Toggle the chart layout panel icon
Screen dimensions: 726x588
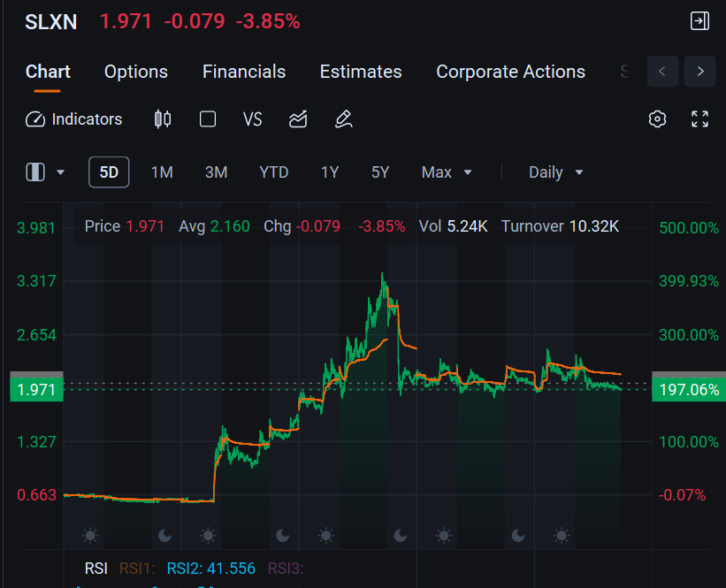point(35,172)
